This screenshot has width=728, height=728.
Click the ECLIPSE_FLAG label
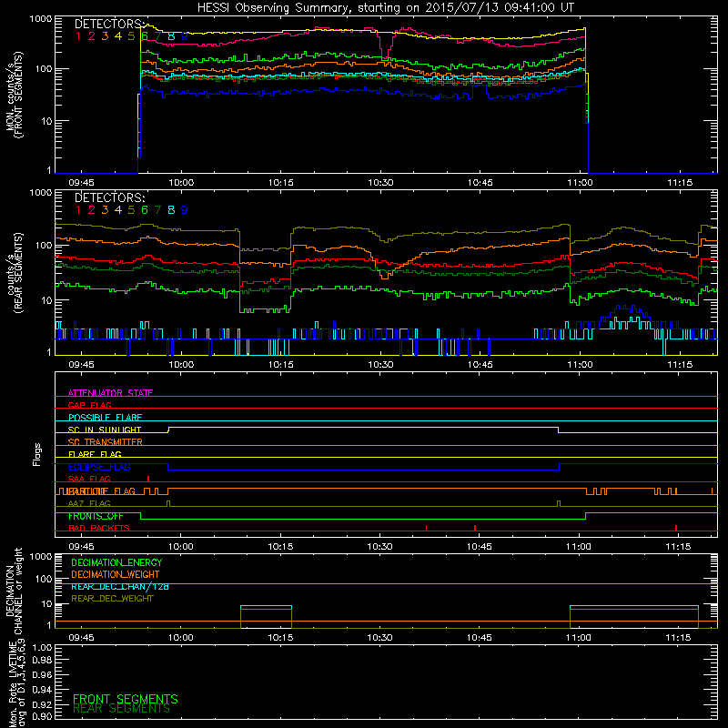coord(99,467)
